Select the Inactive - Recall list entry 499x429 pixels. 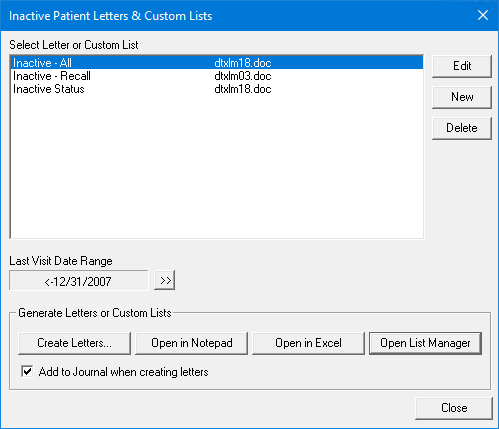point(217,76)
